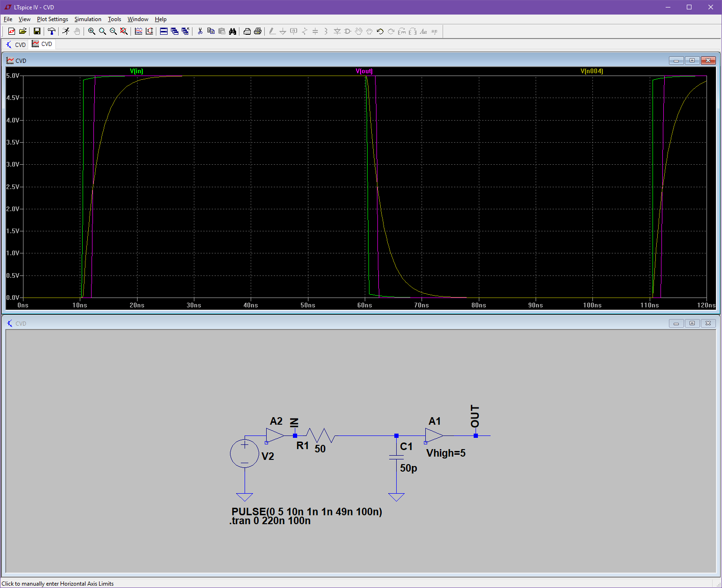Click the Print icon in toolbar

click(x=258, y=31)
